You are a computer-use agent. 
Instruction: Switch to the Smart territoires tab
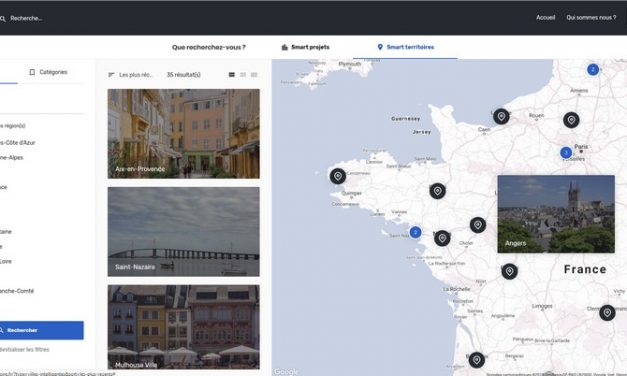(x=405, y=47)
